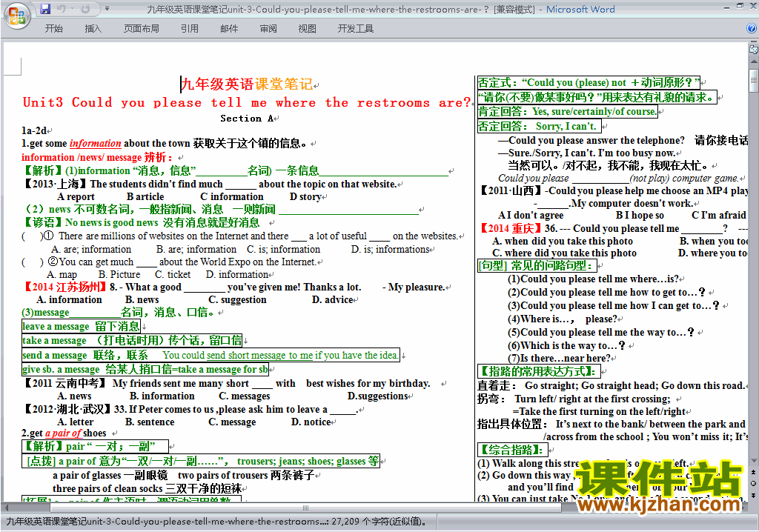Click the boxed text 'leave a message 留下消息'

[81, 326]
